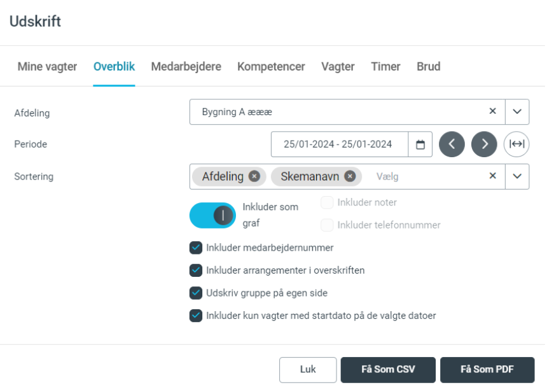The image size is (547, 392).
Task: Expand the Sortering dropdown
Action: pos(515,176)
